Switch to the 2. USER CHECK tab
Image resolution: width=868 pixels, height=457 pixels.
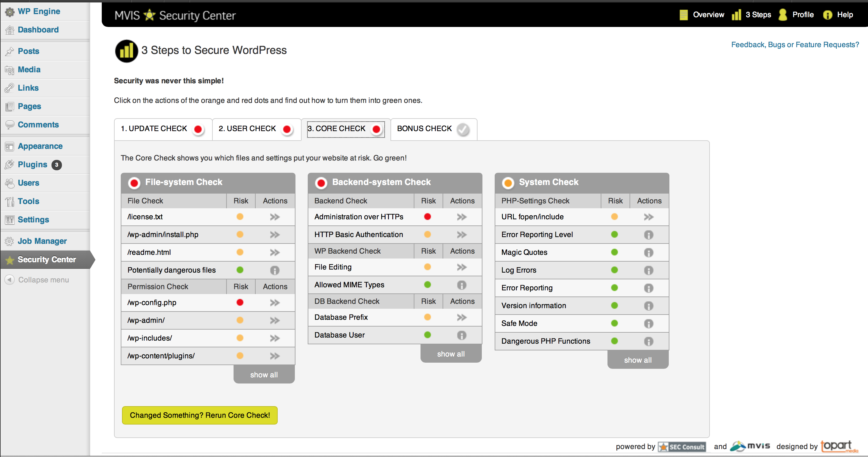pyautogui.click(x=257, y=129)
